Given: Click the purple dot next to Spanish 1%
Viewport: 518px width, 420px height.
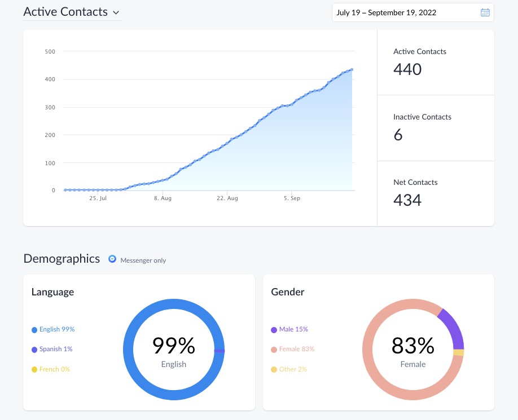Looking at the screenshot, I should (x=34, y=349).
